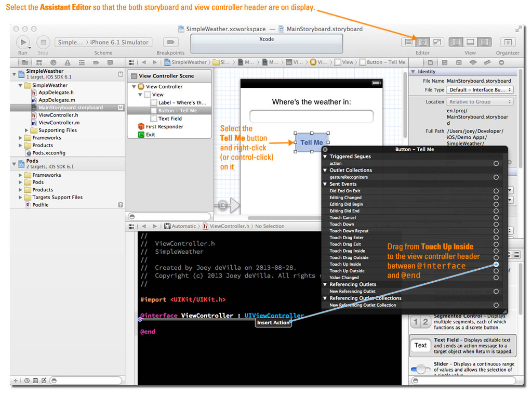
Task: Open the File Type dropdown
Action: pos(480,90)
